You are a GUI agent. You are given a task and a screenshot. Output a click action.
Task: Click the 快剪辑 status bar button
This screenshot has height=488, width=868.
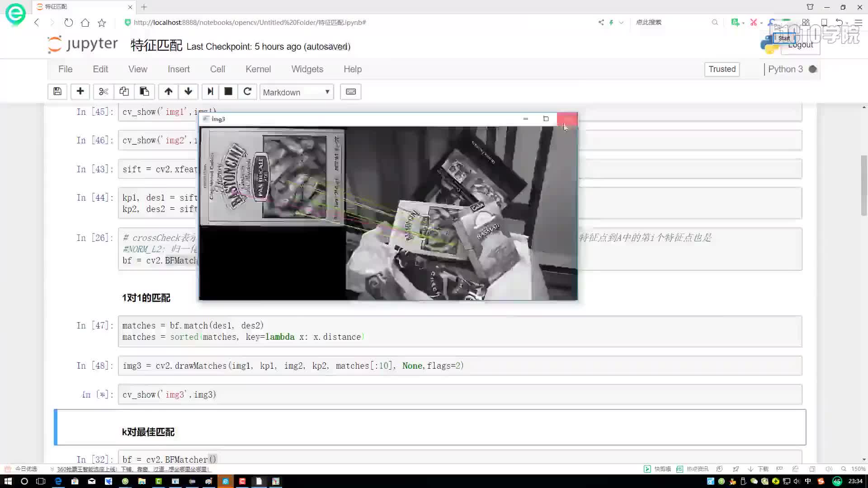point(658,469)
